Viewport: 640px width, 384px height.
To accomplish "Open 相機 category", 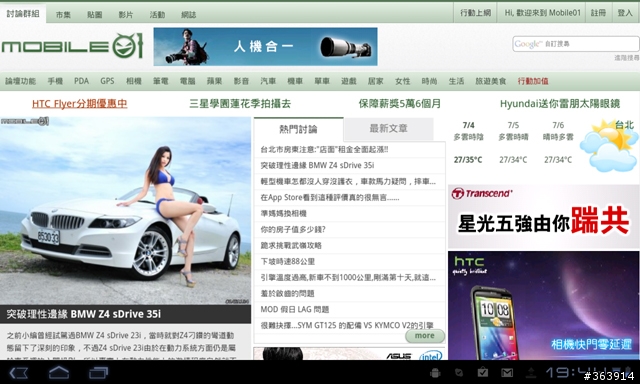I will [133, 81].
